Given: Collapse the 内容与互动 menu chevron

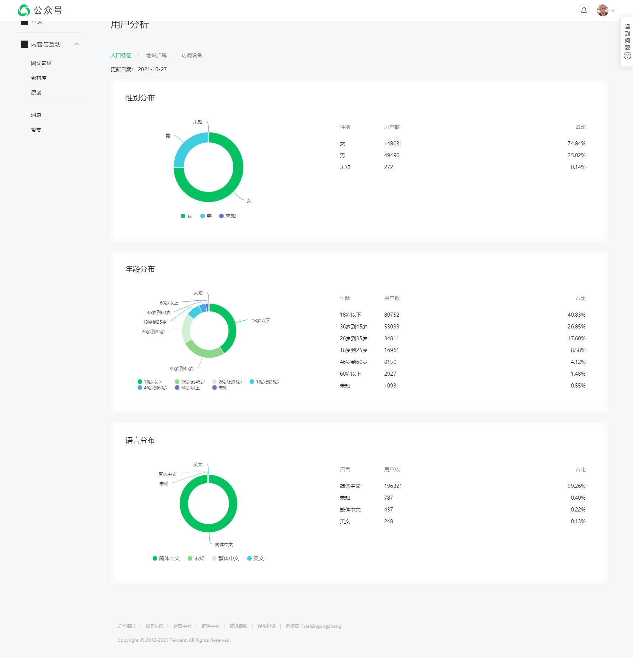Looking at the screenshot, I should click(x=77, y=44).
